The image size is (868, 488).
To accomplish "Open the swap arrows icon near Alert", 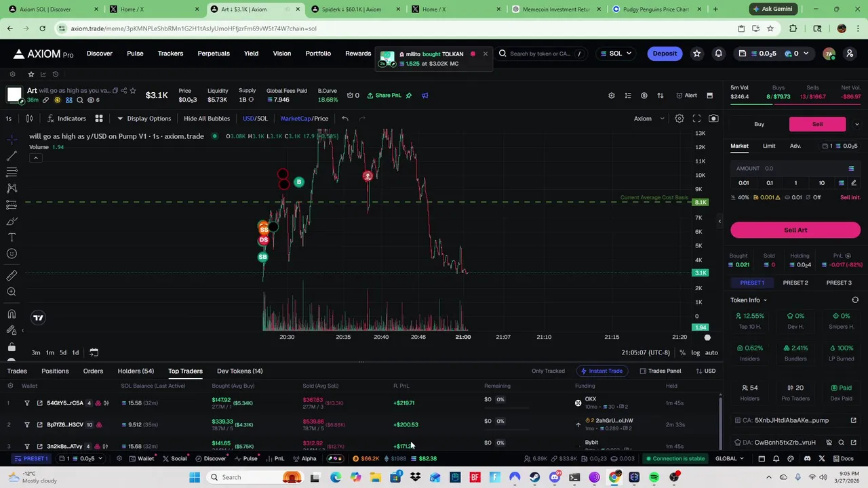I will click(x=660, y=96).
